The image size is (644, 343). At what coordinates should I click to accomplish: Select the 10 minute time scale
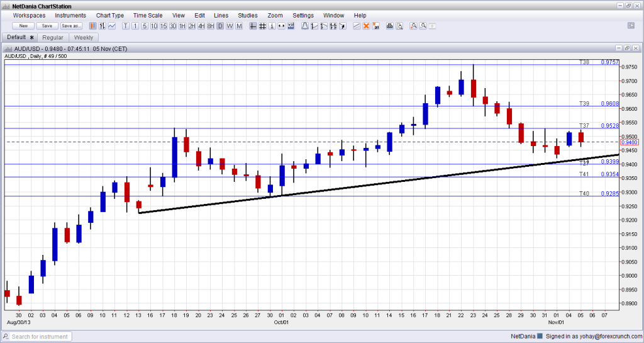point(154,26)
